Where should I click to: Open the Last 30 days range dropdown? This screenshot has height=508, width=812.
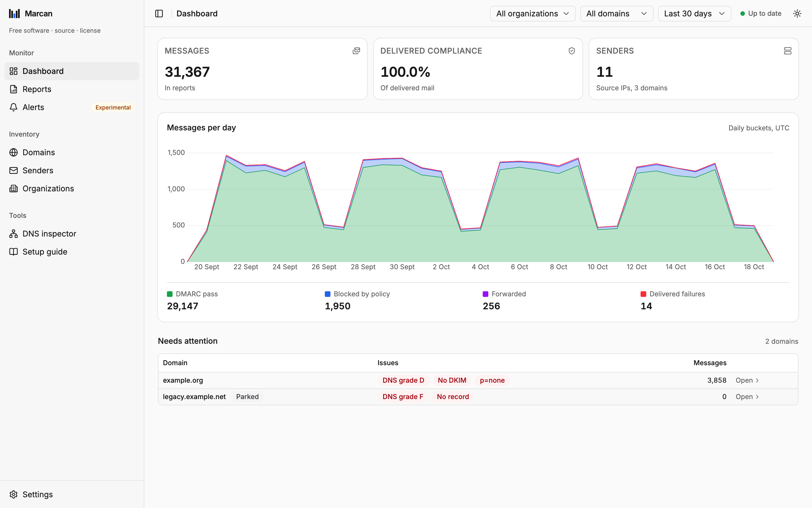(x=694, y=14)
